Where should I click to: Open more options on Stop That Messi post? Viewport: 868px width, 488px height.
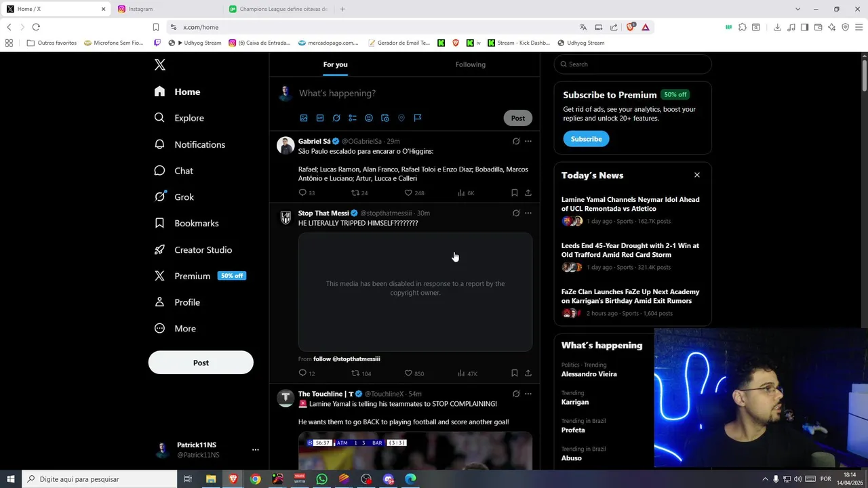pos(528,213)
